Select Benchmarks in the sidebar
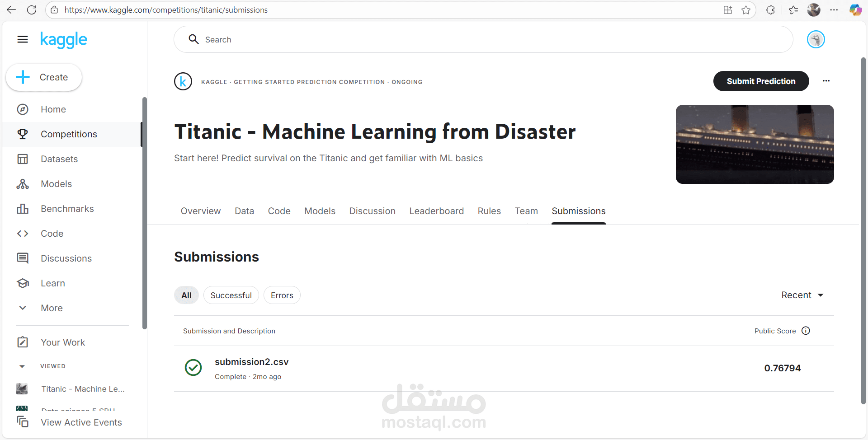 coord(67,208)
